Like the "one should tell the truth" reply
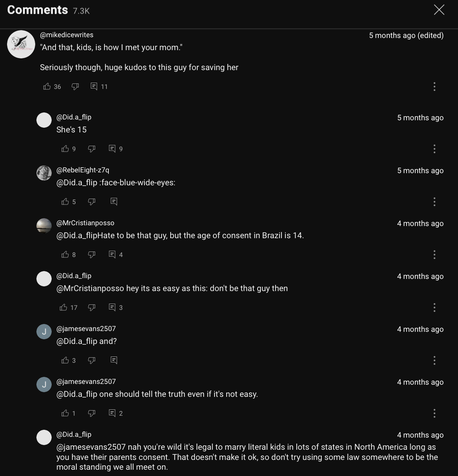Viewport: 458px width, 476px height. click(65, 413)
